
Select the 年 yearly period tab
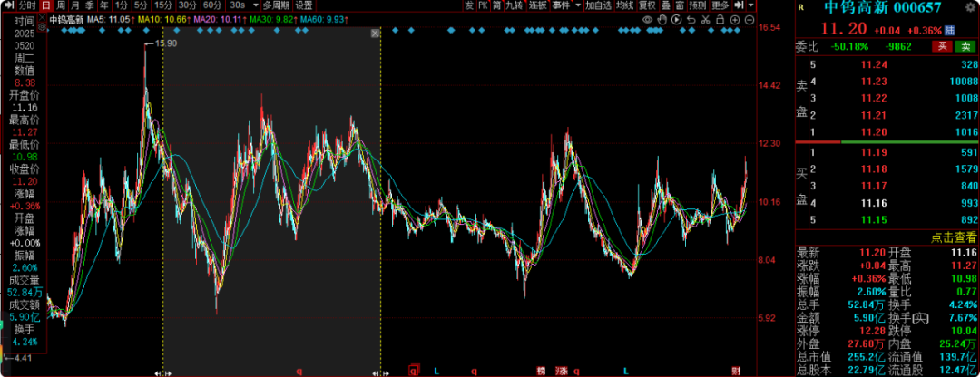tap(103, 5)
